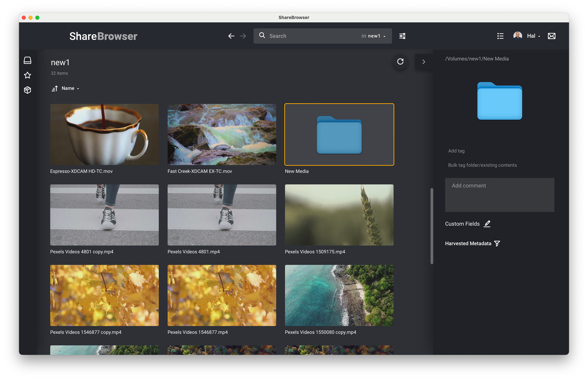The image size is (588, 380).
Task: Go forward with the right arrow
Action: (x=243, y=36)
